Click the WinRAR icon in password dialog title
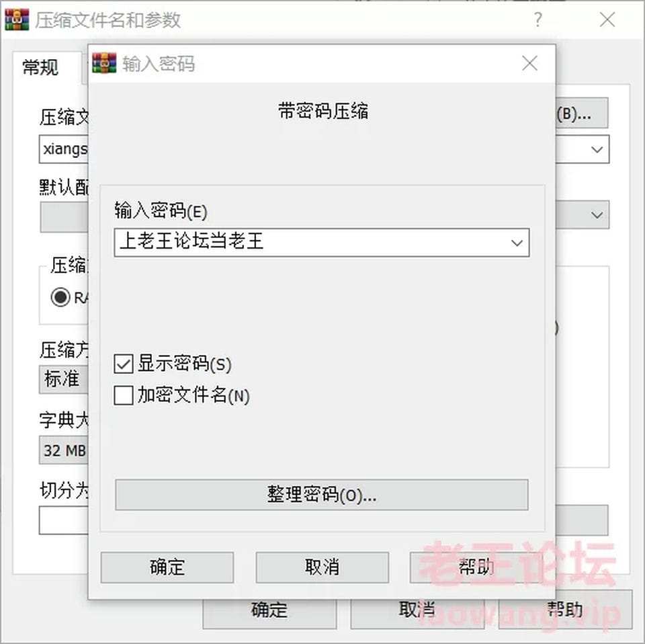645x644 pixels. [x=104, y=63]
